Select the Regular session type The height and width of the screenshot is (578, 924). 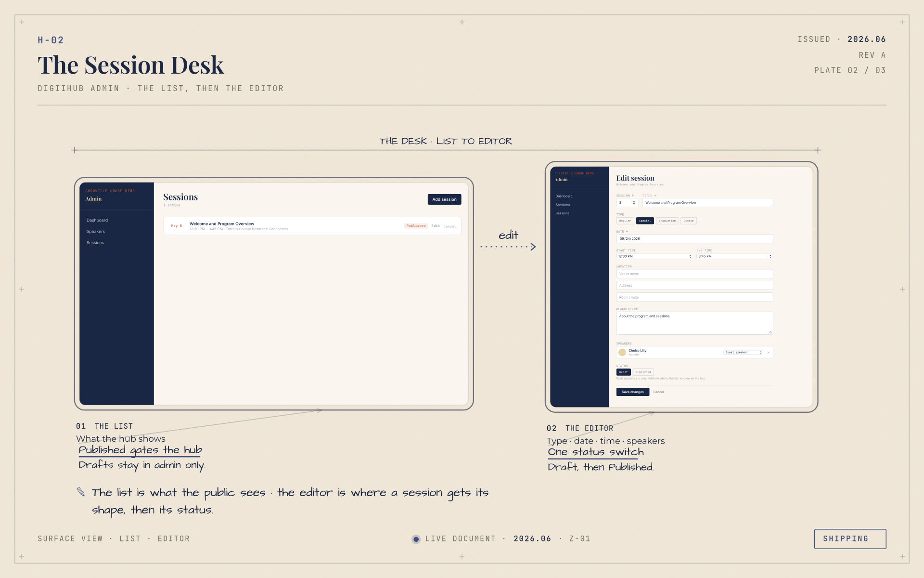click(625, 221)
